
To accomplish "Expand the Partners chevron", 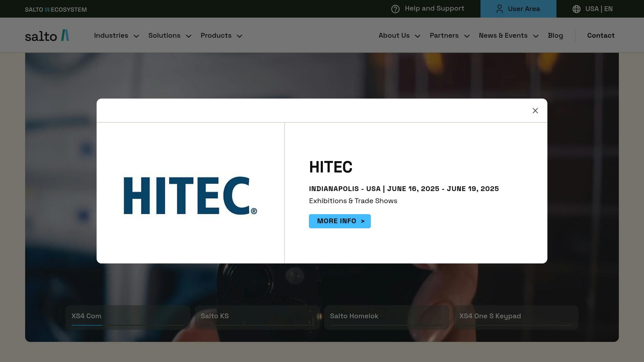I will 467,36.
